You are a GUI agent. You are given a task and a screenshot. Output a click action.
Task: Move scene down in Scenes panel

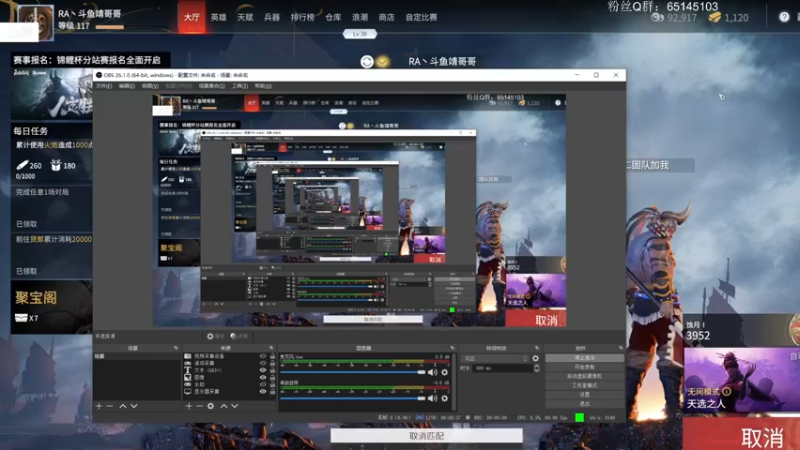pyautogui.click(x=134, y=406)
